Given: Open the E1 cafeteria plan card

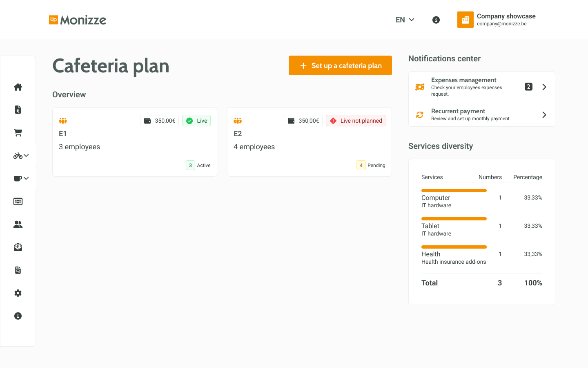Looking at the screenshot, I should (134, 142).
